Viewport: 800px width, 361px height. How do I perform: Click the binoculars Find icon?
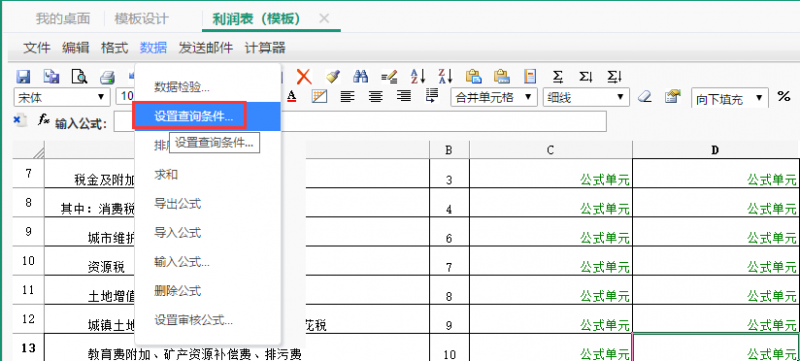click(x=361, y=77)
